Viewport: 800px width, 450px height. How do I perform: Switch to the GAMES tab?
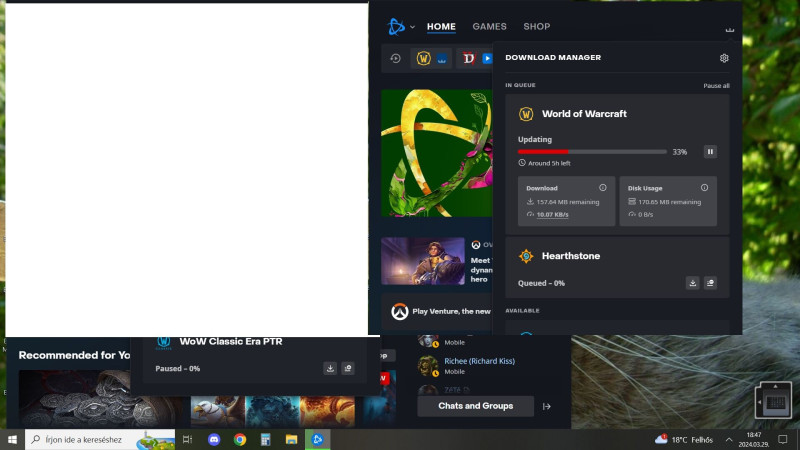489,27
